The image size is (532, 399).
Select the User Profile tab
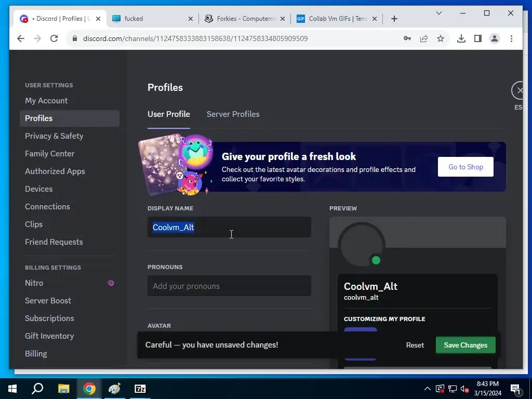169,114
